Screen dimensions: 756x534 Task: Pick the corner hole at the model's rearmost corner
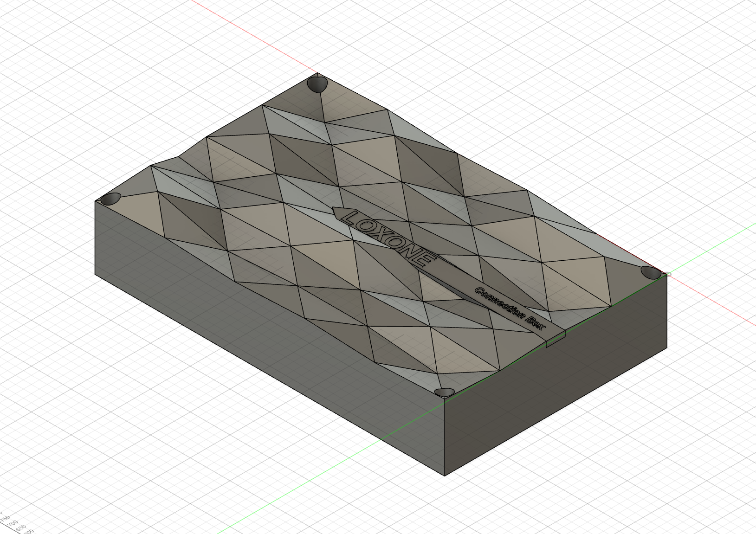(317, 84)
